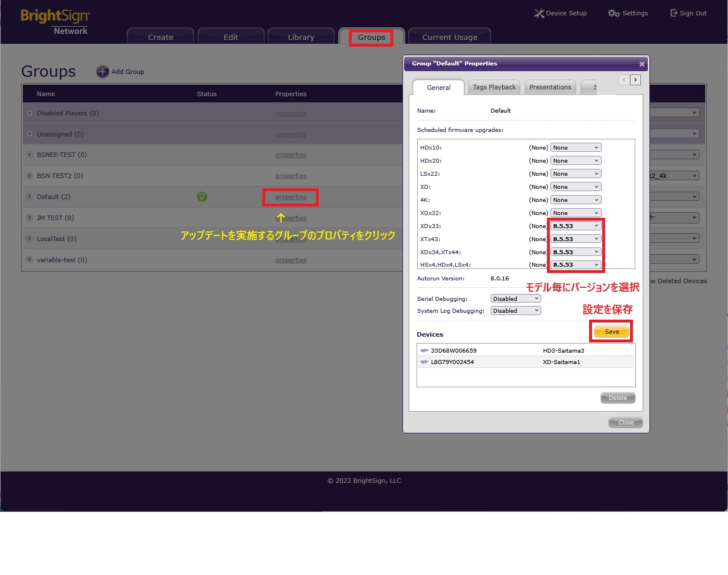728x575 pixels.
Task: Click the Add Group plus icon
Action: point(102,72)
